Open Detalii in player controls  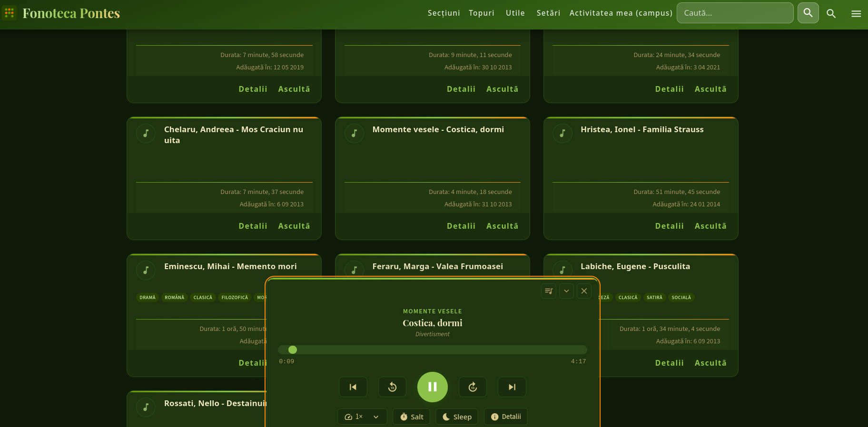[506, 417]
